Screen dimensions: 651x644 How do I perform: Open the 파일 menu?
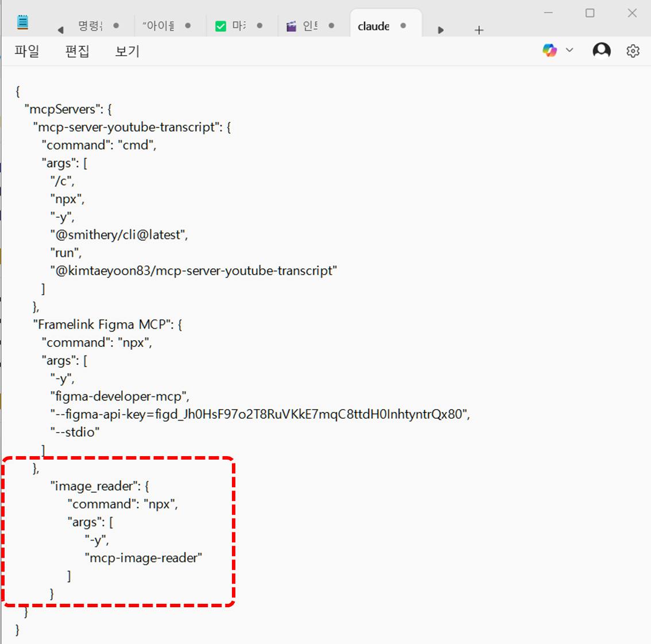[27, 51]
